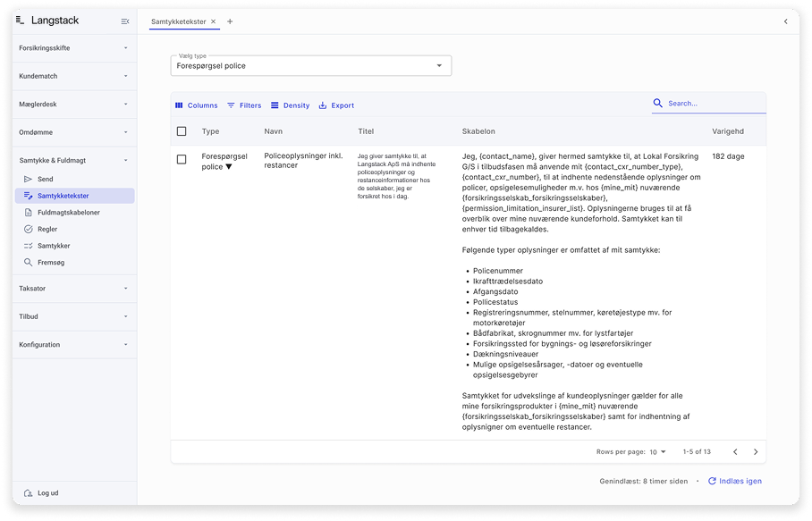The height and width of the screenshot is (521, 812).
Task: Click the Send arrow icon
Action: (x=28, y=179)
